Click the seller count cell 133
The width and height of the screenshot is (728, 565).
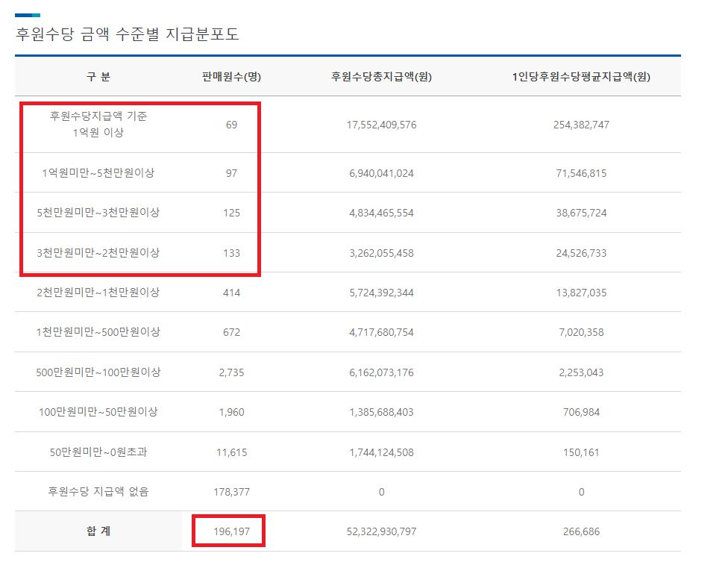231,253
